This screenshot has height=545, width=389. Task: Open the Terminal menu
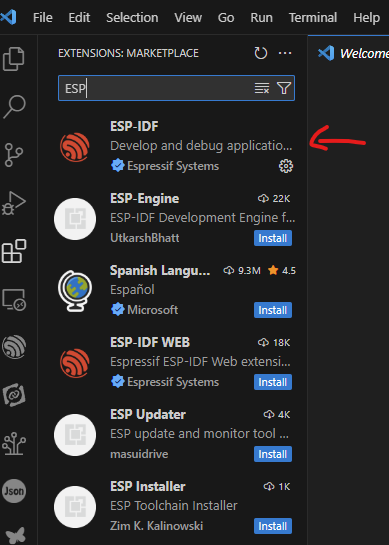[313, 17]
